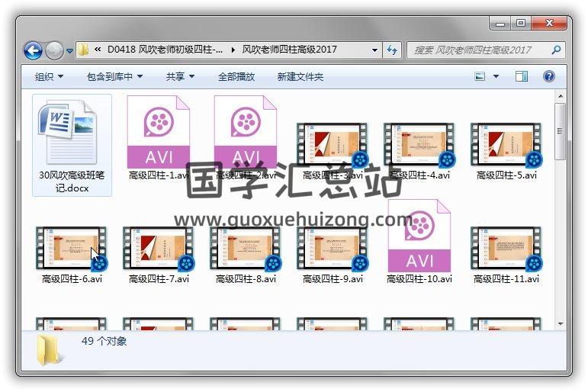
Task: Click the change view icon
Action: 480,76
